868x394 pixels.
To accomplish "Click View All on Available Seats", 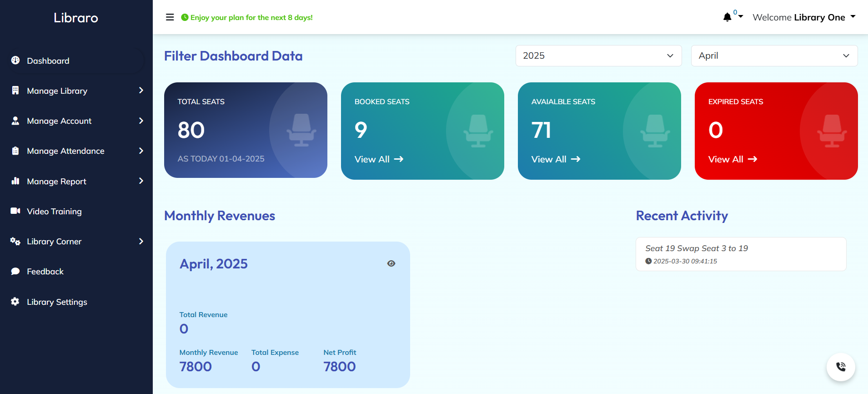I will [x=556, y=159].
